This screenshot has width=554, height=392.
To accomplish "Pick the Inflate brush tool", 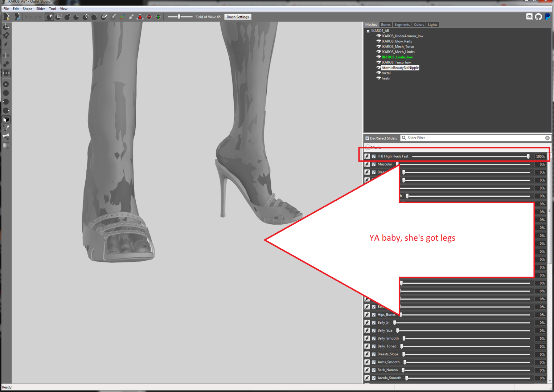I will [67, 17].
